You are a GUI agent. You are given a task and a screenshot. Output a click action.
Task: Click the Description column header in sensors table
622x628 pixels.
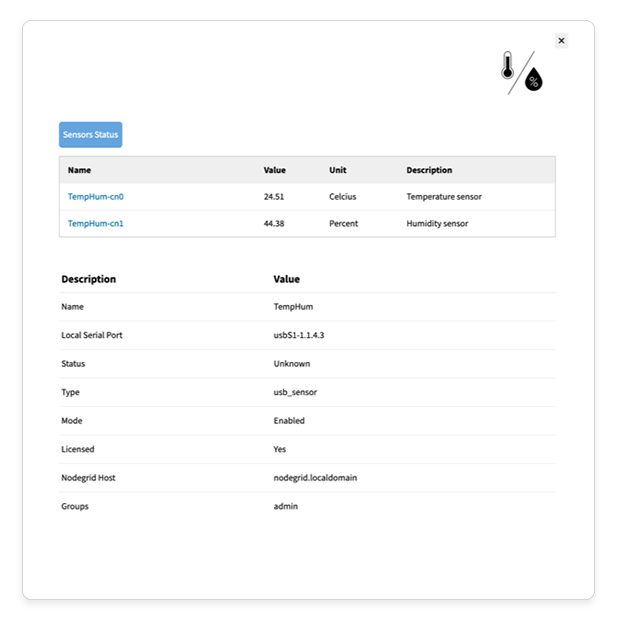click(429, 170)
